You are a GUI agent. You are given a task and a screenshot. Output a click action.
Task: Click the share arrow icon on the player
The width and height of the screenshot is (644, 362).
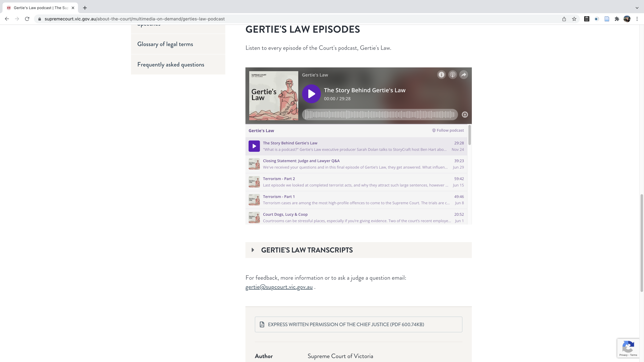click(x=464, y=74)
